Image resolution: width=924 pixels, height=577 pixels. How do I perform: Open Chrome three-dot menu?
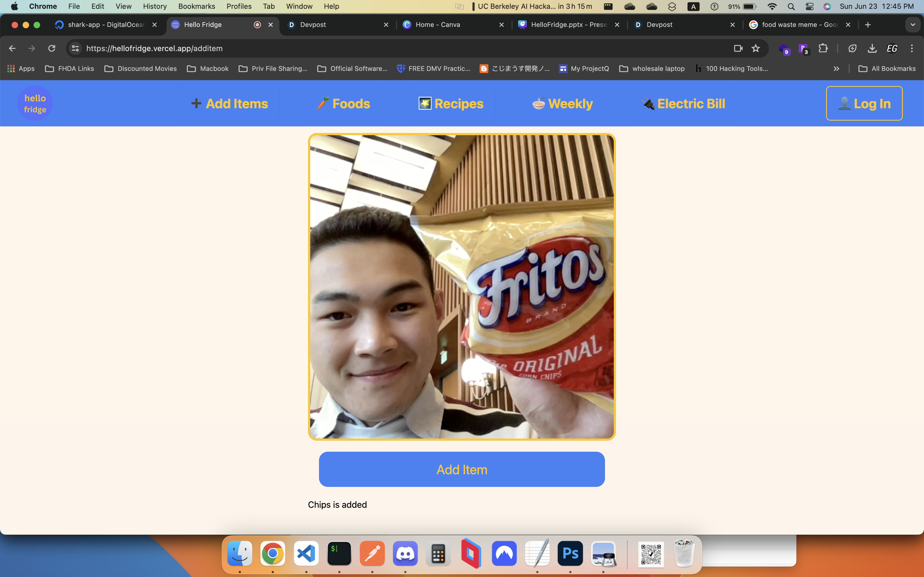[912, 48]
